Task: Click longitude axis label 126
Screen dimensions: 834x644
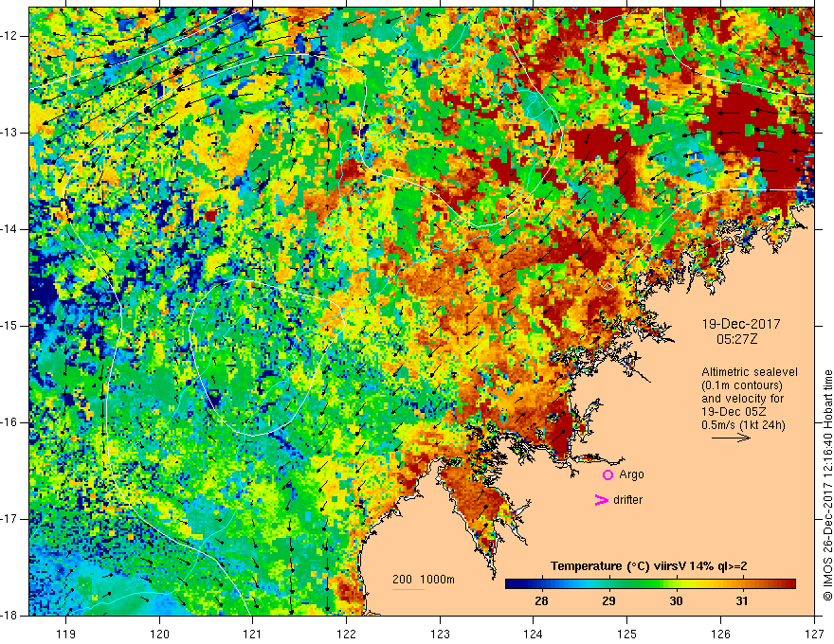Action: point(720,634)
